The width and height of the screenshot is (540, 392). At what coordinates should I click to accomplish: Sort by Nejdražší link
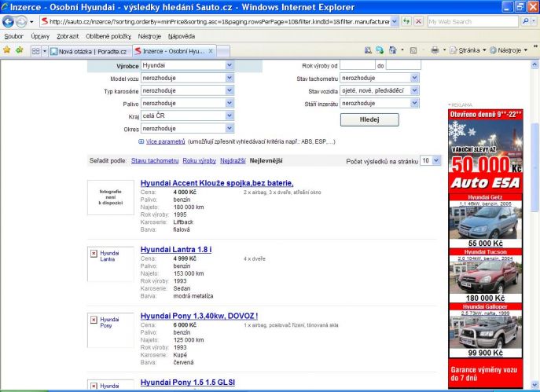[x=233, y=161]
